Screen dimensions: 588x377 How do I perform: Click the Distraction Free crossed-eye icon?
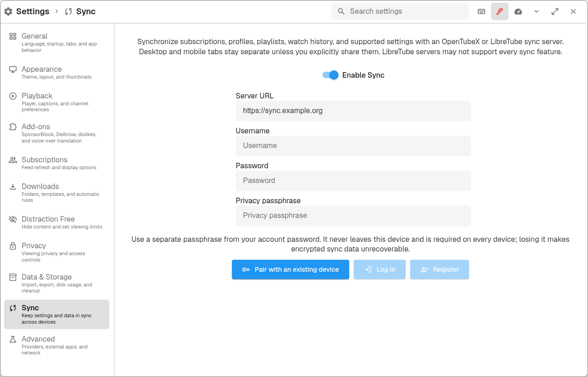pos(13,219)
